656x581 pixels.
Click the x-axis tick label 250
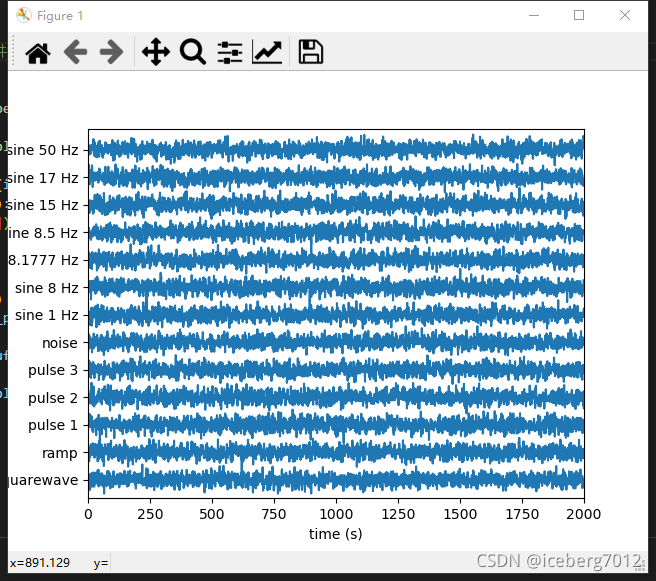150,514
